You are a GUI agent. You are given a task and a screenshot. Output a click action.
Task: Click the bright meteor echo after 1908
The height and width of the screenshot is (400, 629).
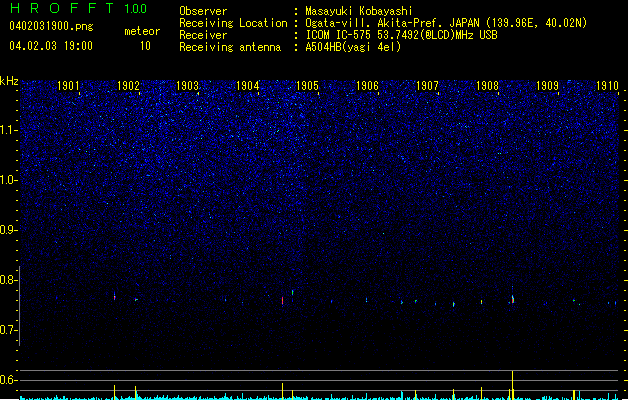point(513,299)
